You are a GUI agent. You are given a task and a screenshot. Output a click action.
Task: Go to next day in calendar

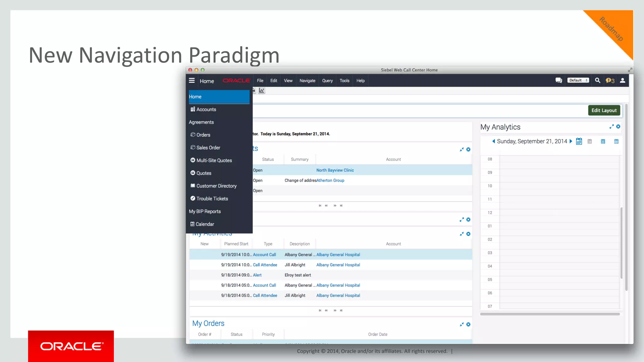click(571, 141)
